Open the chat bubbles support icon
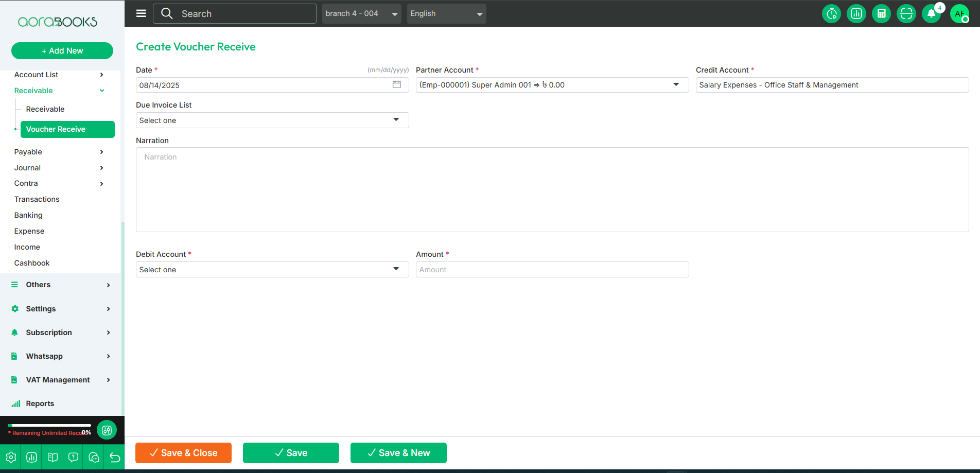 94,457
